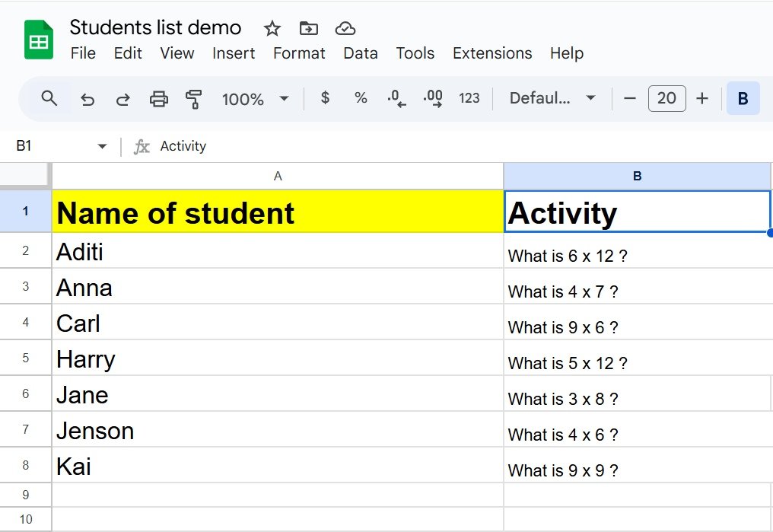
Task: Select the cell containing Harry
Action: click(x=278, y=358)
